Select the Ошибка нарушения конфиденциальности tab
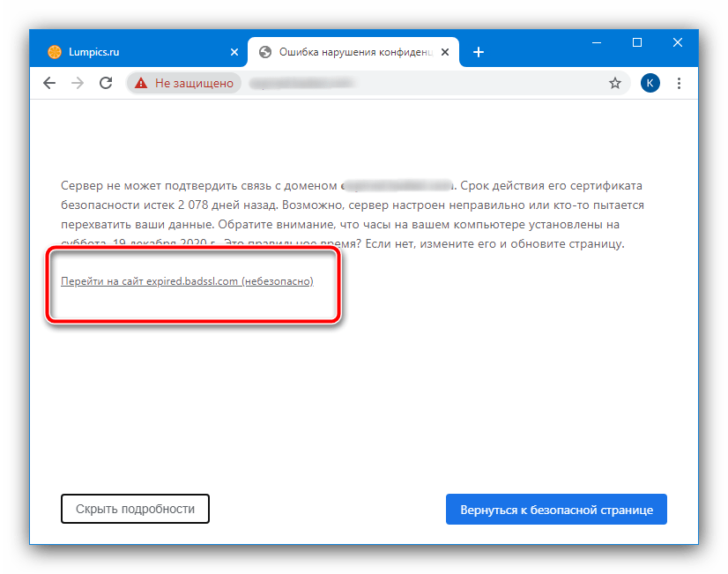Screen dimensions: 728x574 (353, 52)
